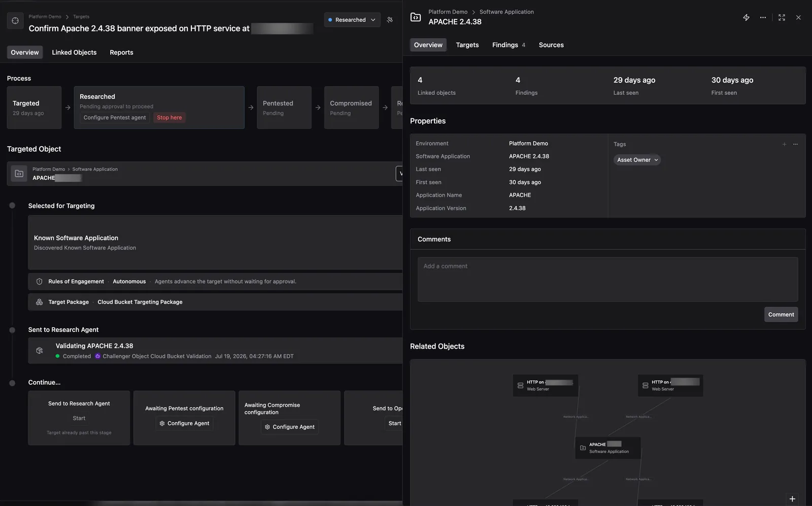Click the agent icon next to Researched dropdown

pos(390,20)
